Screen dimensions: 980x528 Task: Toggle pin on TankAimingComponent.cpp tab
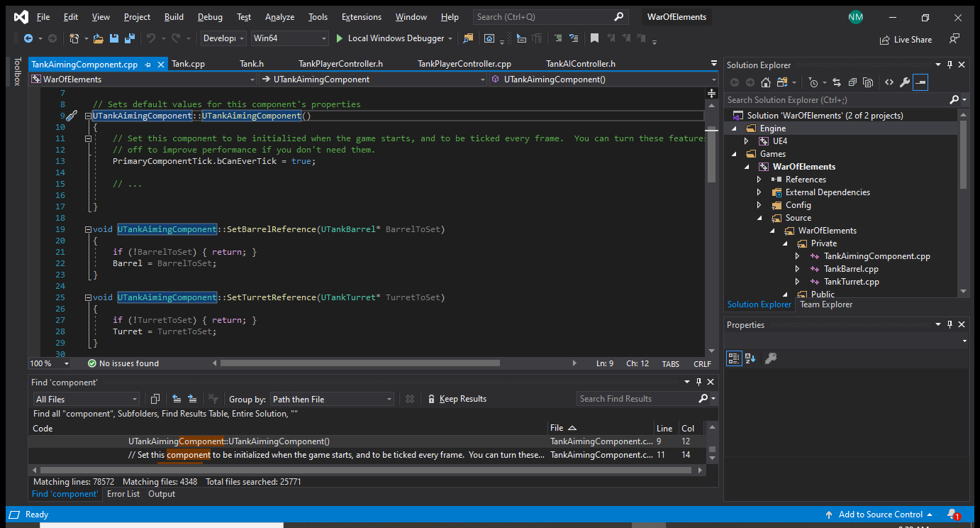click(147, 64)
